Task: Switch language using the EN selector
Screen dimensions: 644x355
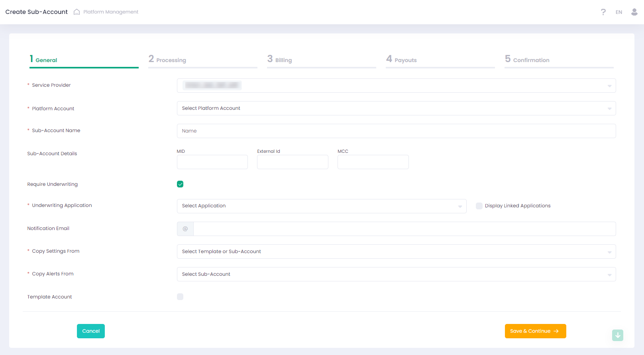Action: pyautogui.click(x=618, y=12)
